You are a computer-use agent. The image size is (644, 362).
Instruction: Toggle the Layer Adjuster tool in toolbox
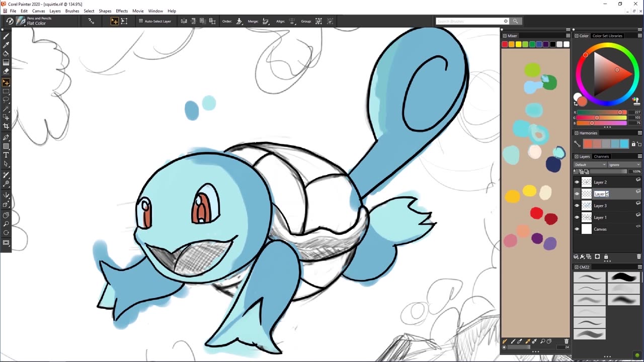6,82
